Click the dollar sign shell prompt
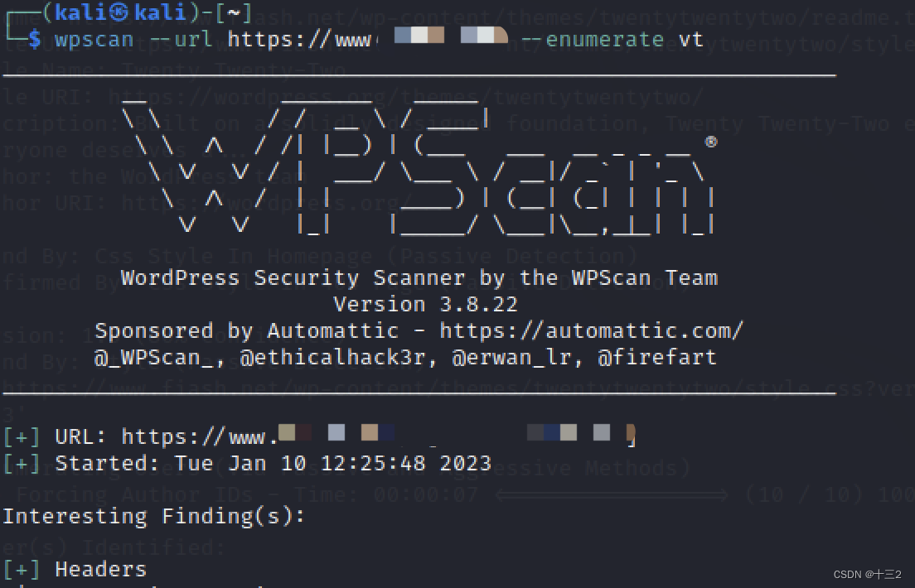Viewport: 915px width, 588px height. (x=35, y=40)
